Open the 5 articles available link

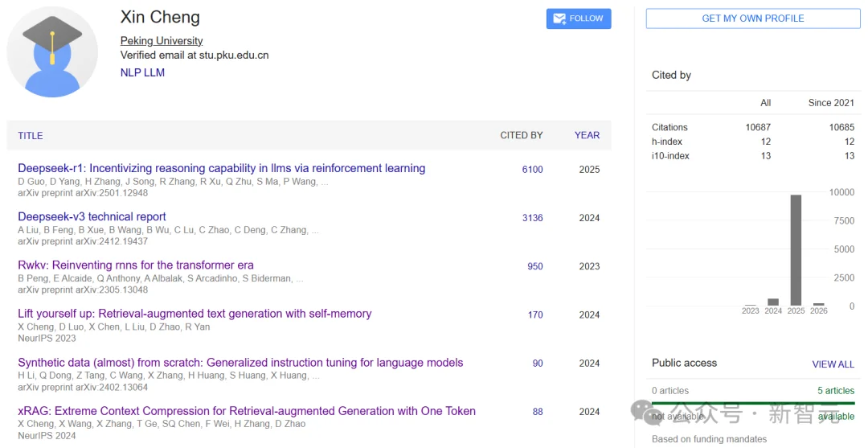pyautogui.click(x=836, y=391)
